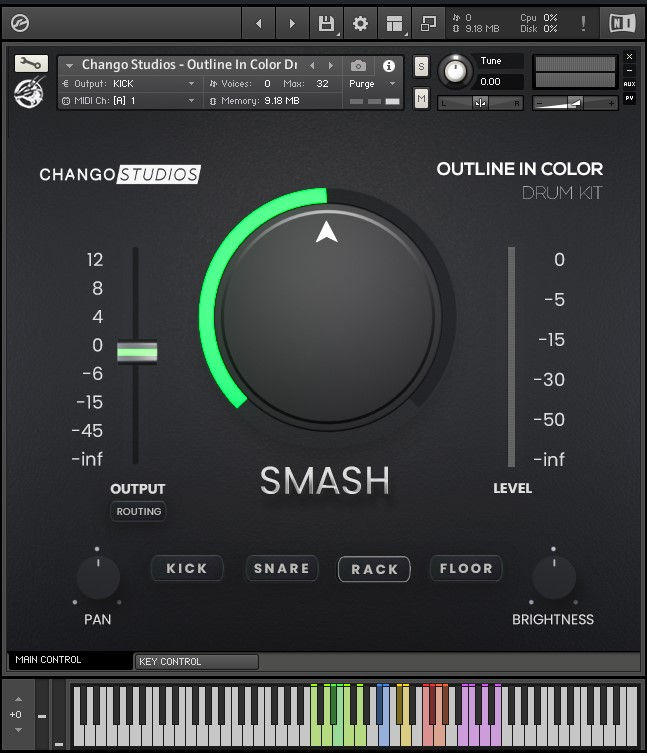Viewport: 647px width, 753px height.
Task: Minimize the instrument header with minus button
Action: point(629,70)
